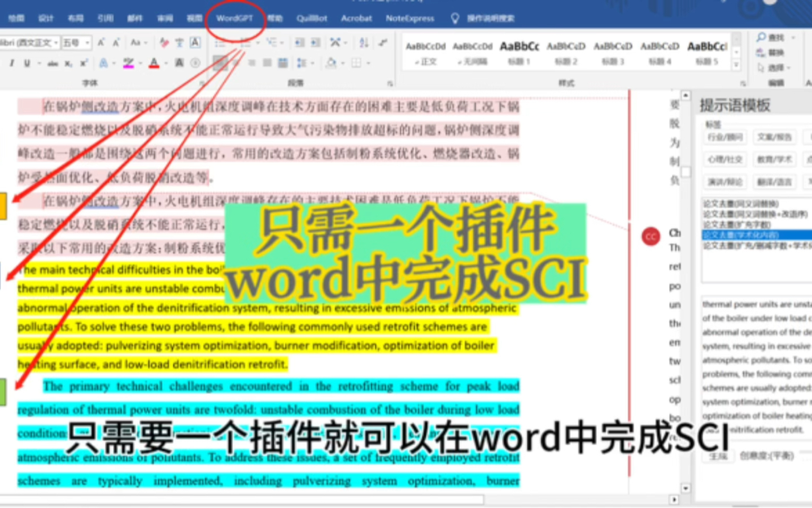The width and height of the screenshot is (812, 508).
Task: Click the 行业/顾问 tag button
Action: coord(725,137)
